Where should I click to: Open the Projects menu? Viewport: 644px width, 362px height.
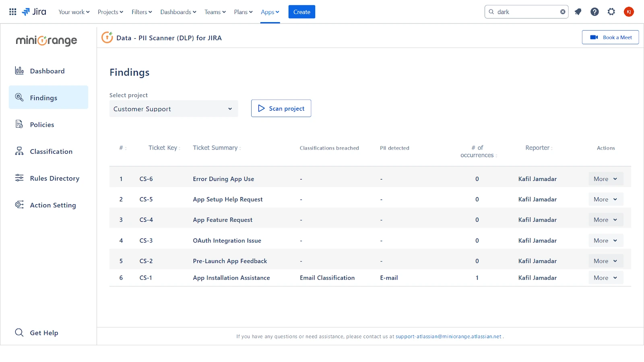point(110,12)
